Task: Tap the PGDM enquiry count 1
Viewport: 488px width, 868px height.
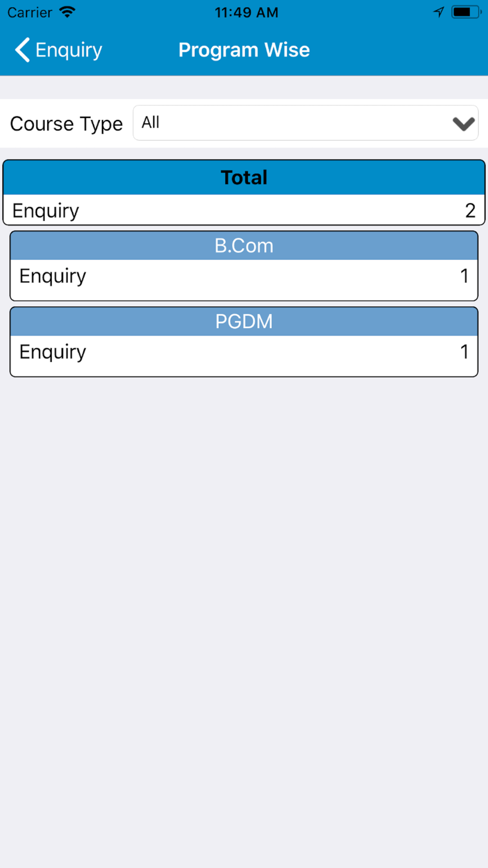Action: (464, 352)
